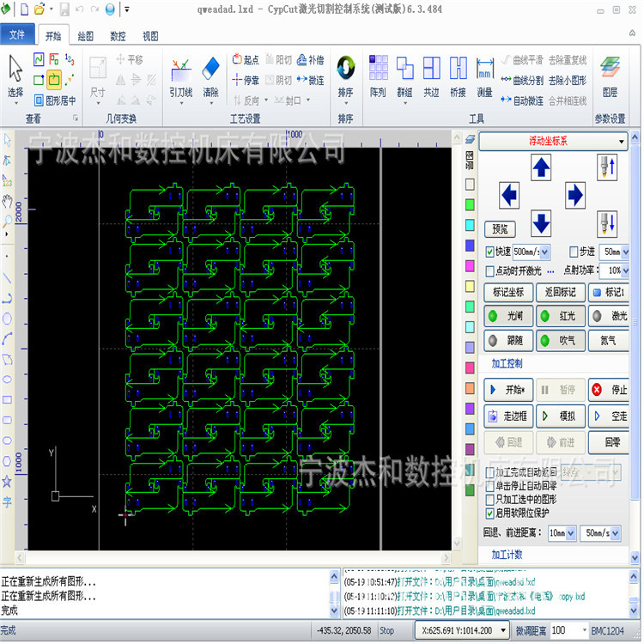Viewport: 644px width, 644px height.
Task: Open the 点射功率 10% power dropdown
Action: pos(626,270)
